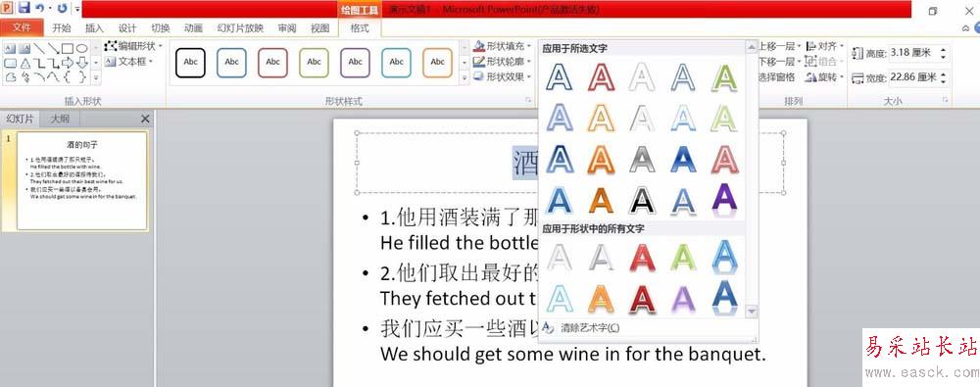Open the 文件 tab
Image resolution: width=980 pixels, height=387 pixels.
[x=22, y=28]
